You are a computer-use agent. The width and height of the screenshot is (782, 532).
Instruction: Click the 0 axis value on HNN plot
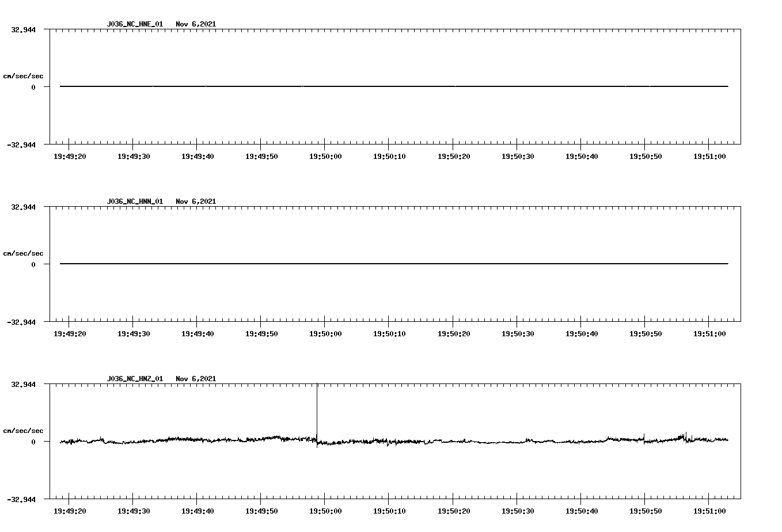click(x=33, y=264)
